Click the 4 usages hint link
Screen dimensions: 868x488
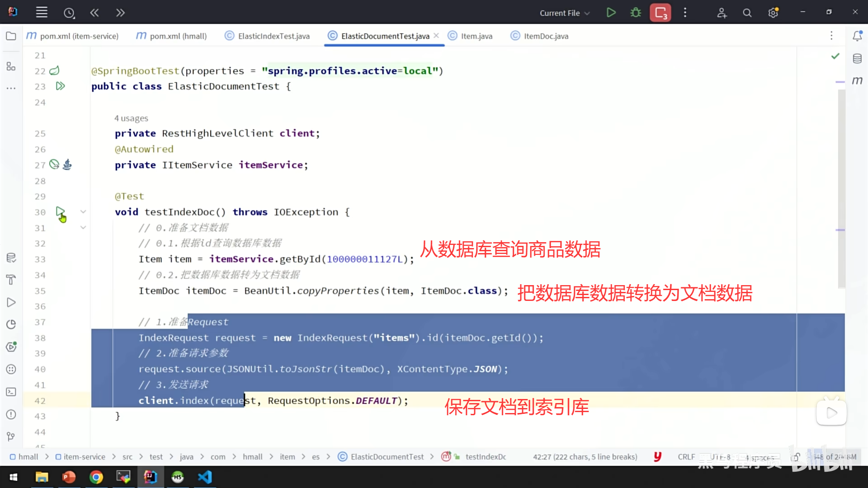[131, 118]
